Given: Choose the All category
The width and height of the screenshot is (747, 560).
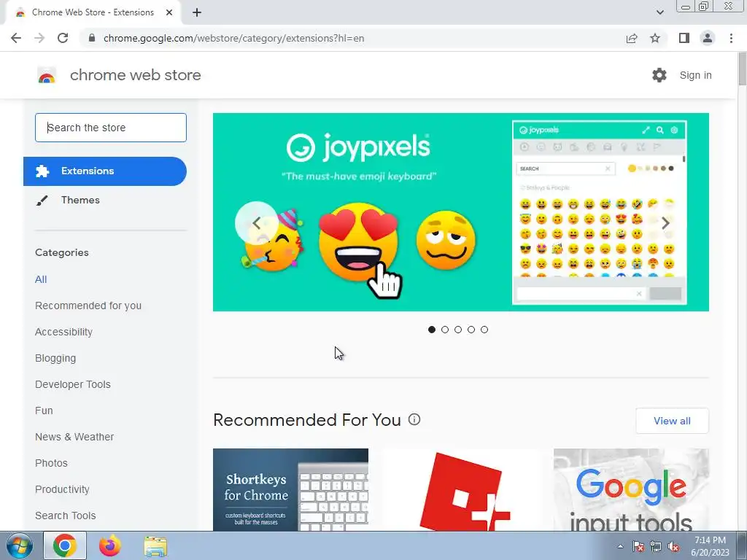Looking at the screenshot, I should tap(41, 279).
